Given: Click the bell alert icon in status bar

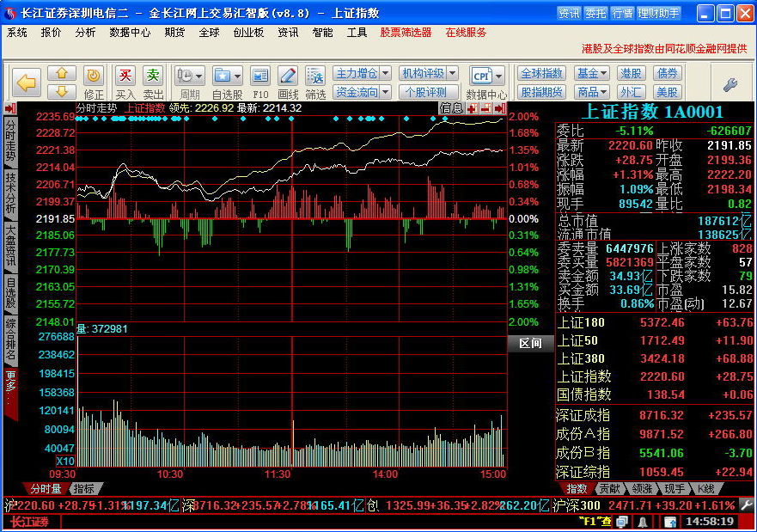Looking at the screenshot, I should coord(643,522).
